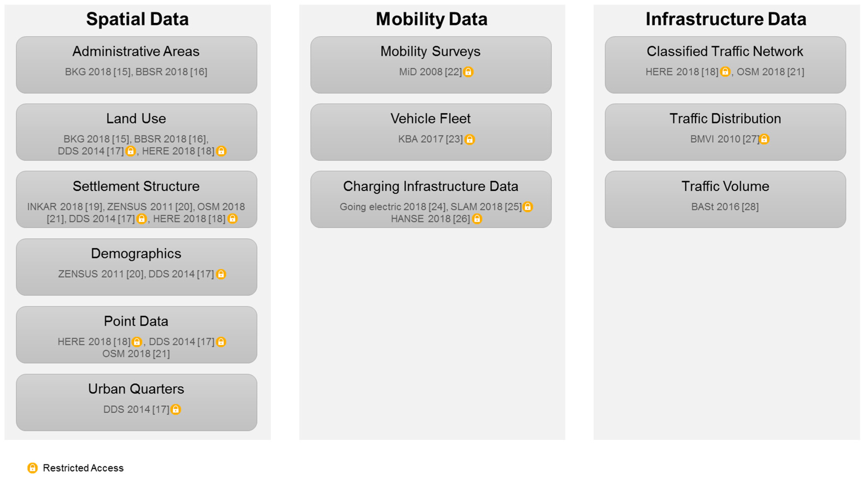
Task: Click the lock icon in Urban Quarters card
Action: [x=176, y=409]
